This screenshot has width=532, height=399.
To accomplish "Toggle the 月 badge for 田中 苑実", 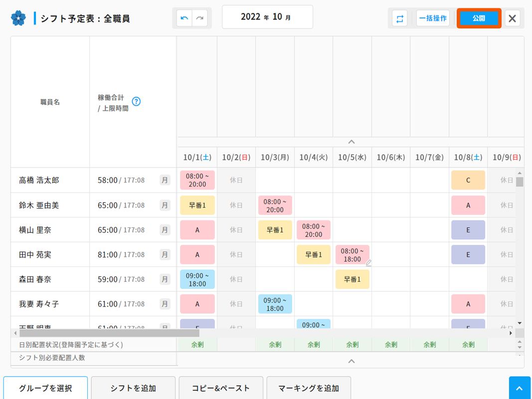I will [165, 254].
